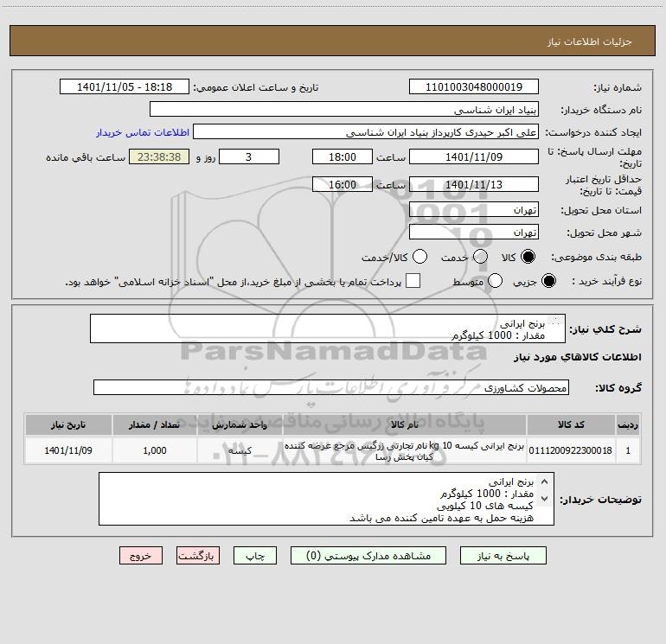Open the اطلاعات تماس خریدار link
666x644 pixels.
click(x=143, y=132)
